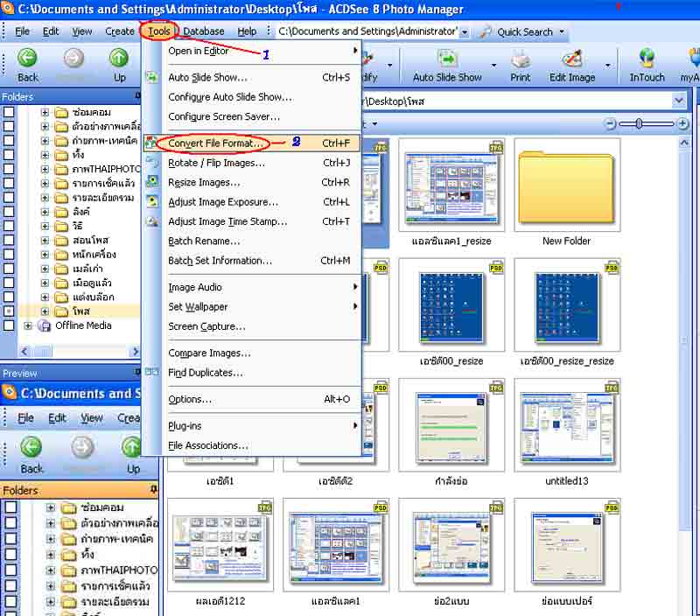700x616 pixels.
Task: Open the dropdown arrow beside Auto Slide Show button
Action: (493, 65)
